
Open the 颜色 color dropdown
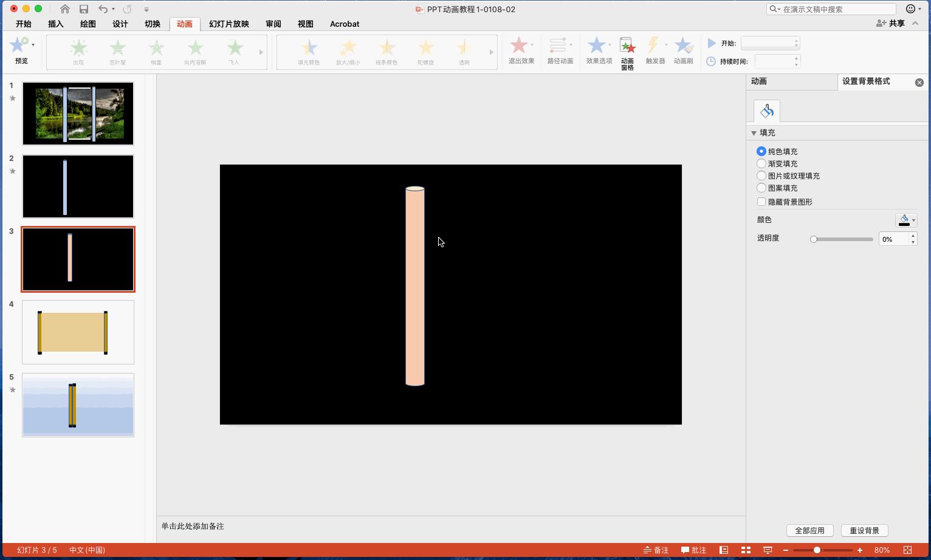(906, 220)
